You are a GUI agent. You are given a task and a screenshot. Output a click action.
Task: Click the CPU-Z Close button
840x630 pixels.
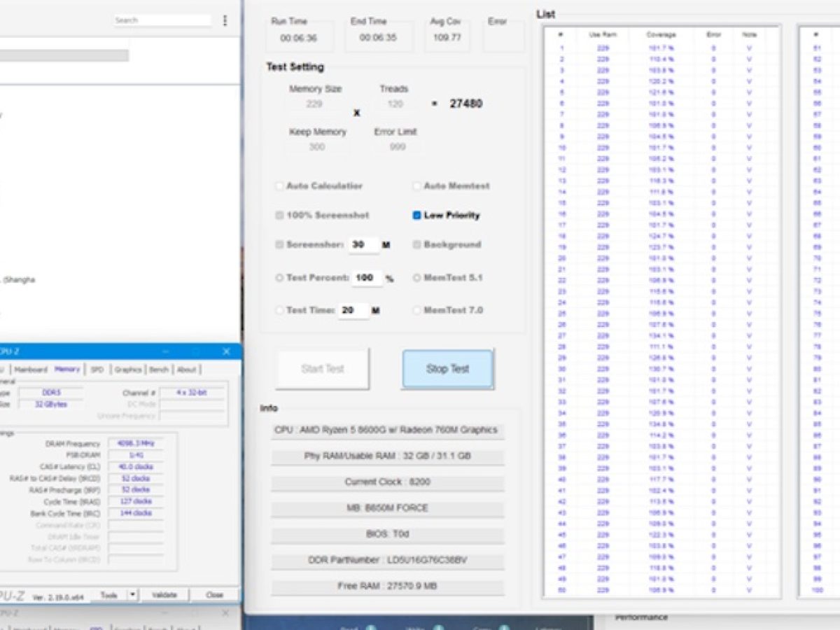pos(214,595)
